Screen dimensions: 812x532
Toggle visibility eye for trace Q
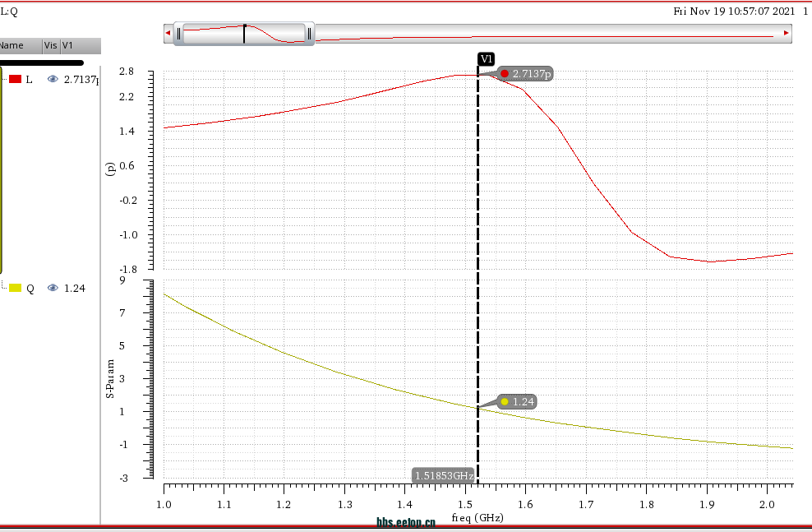coord(53,288)
